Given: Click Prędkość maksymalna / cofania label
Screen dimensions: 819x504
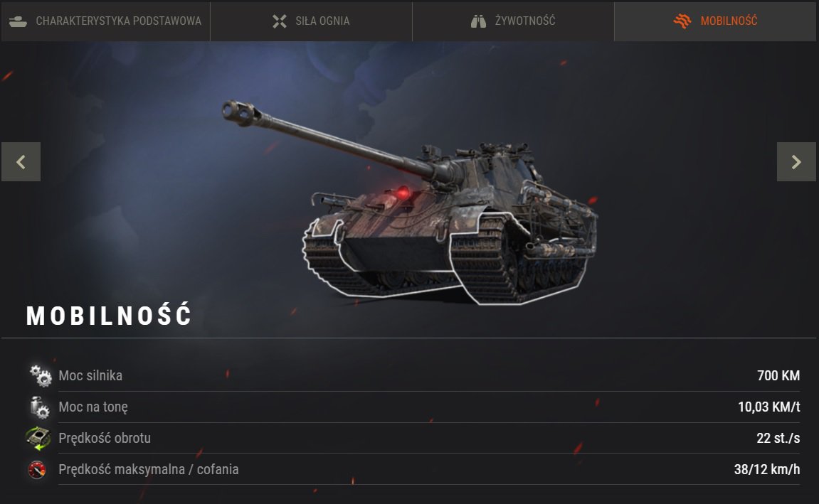Looking at the screenshot, I should point(148,470).
